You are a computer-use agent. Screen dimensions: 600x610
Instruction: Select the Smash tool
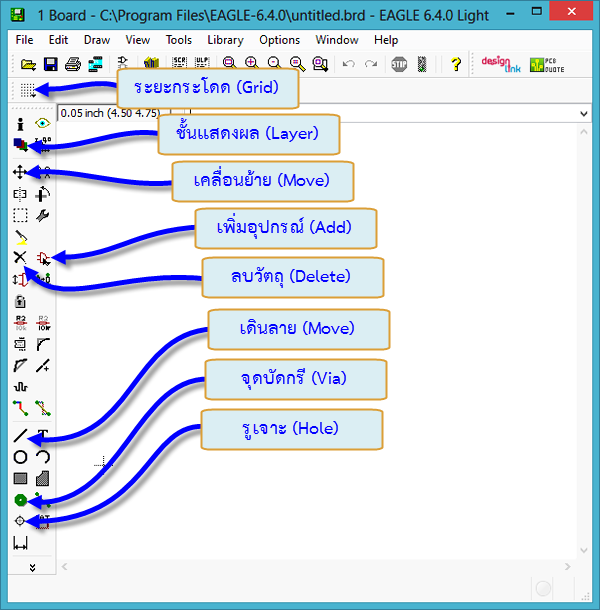click(x=20, y=344)
